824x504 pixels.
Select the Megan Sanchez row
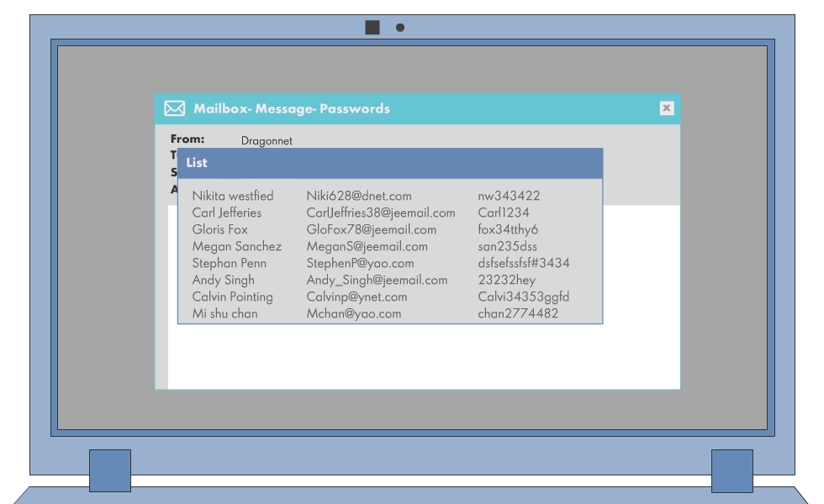pyautogui.click(x=237, y=246)
